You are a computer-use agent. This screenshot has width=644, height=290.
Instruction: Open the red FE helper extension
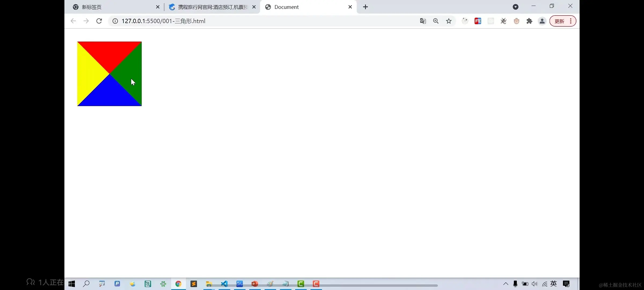pyautogui.click(x=478, y=21)
